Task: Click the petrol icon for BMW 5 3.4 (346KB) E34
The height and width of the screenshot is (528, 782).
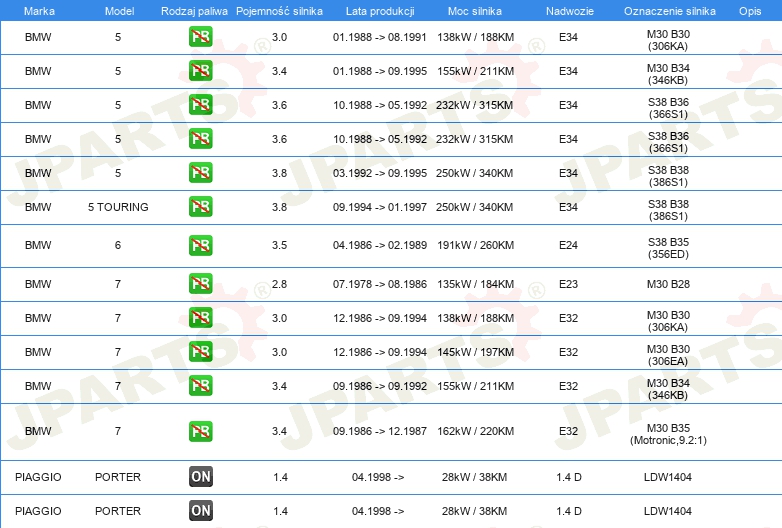Action: [200, 71]
